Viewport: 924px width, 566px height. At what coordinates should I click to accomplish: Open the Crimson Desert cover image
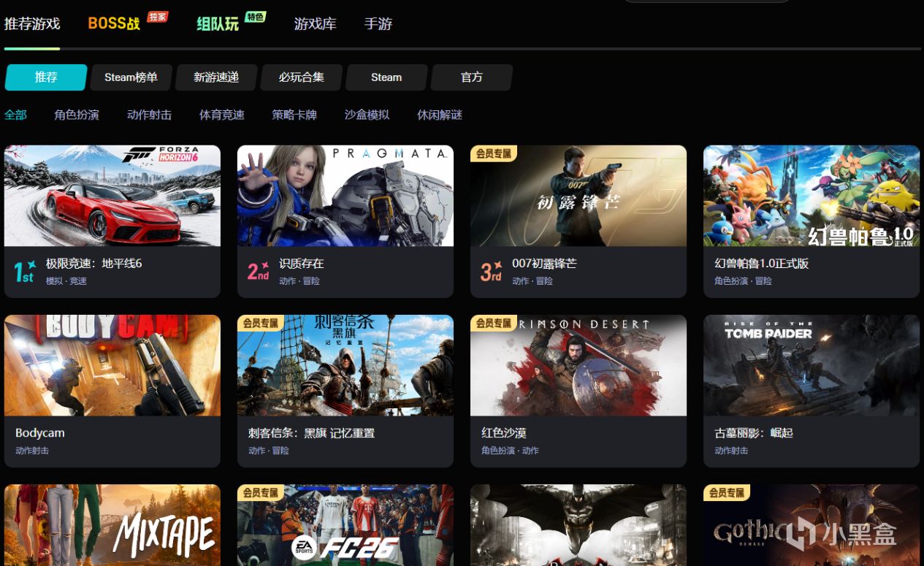(x=579, y=365)
